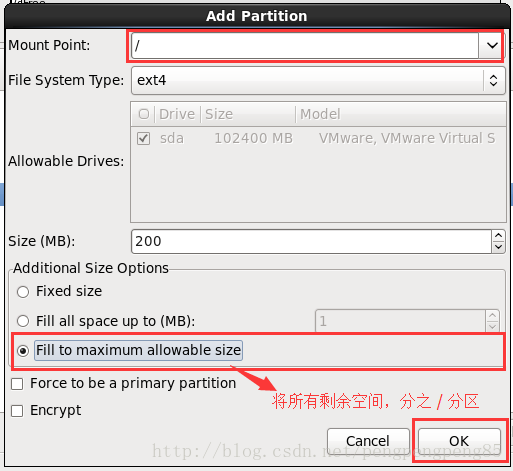
Task: Enable Force to be a primary partition
Action: pos(17,384)
